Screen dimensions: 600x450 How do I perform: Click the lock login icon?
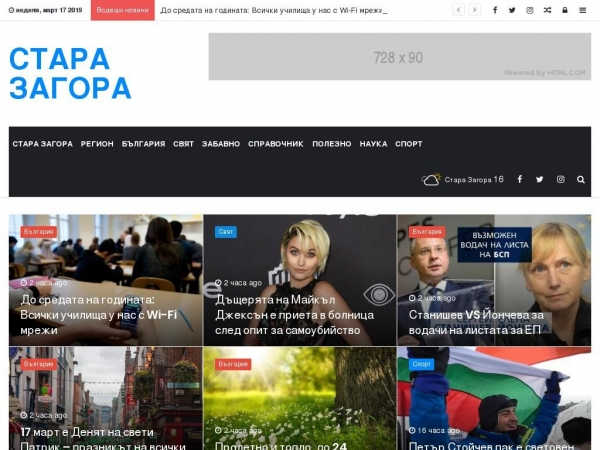(565, 10)
